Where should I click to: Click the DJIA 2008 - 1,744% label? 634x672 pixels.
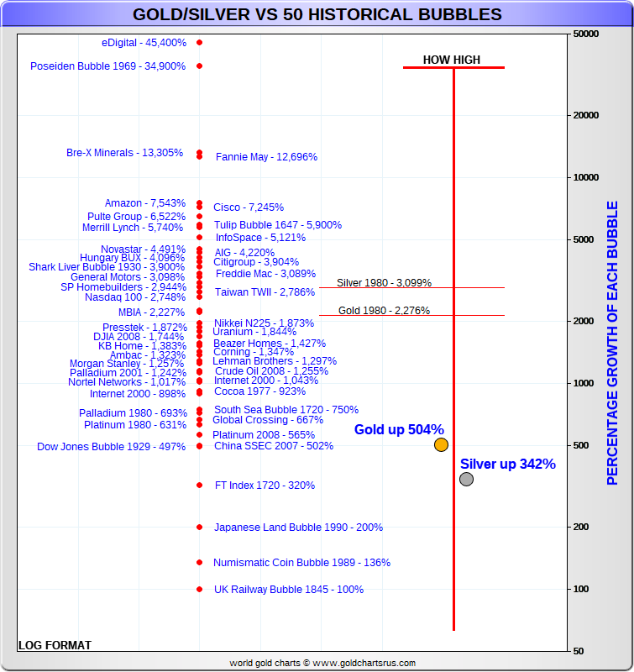pos(139,337)
